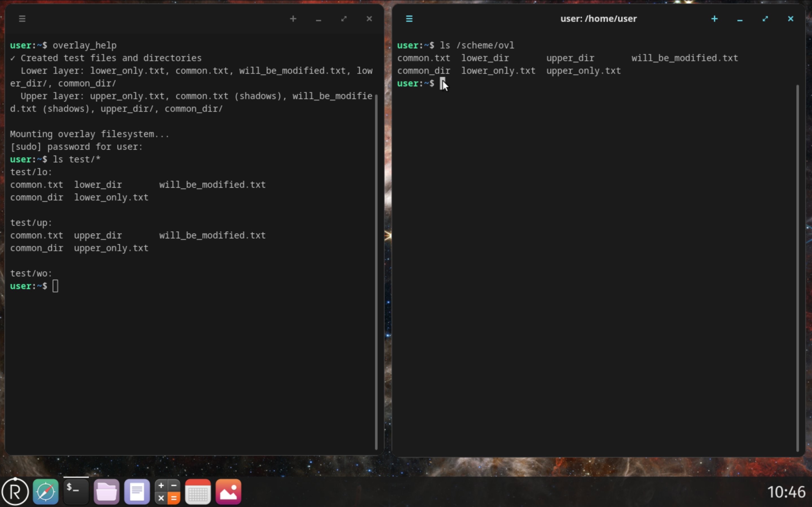Open the web browser from dock

[46, 492]
